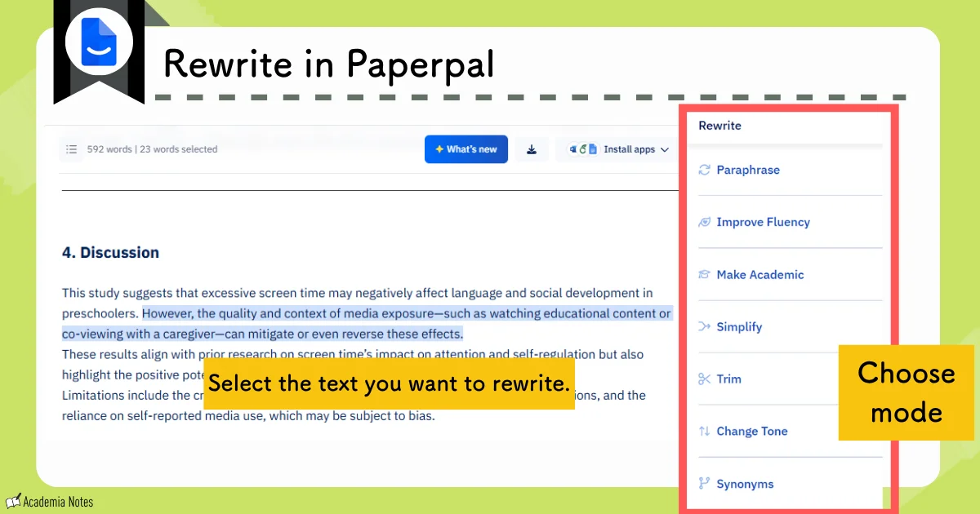Choose the Paraphrase rewrite mode

[746, 170]
